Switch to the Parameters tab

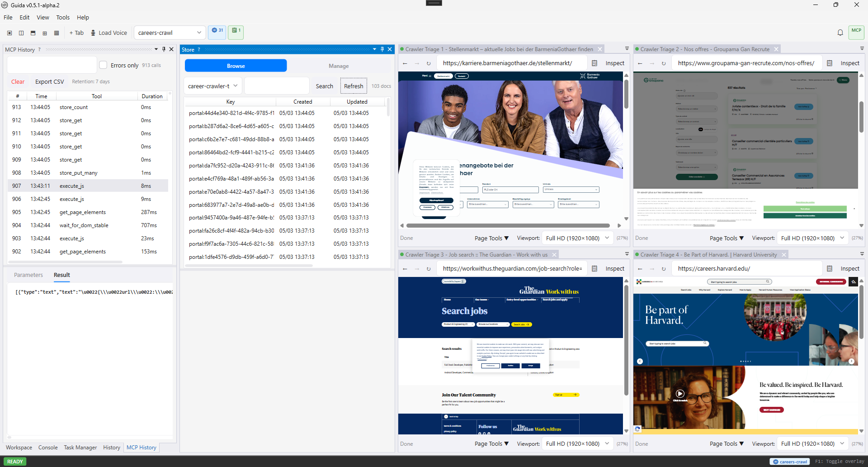(x=28, y=275)
